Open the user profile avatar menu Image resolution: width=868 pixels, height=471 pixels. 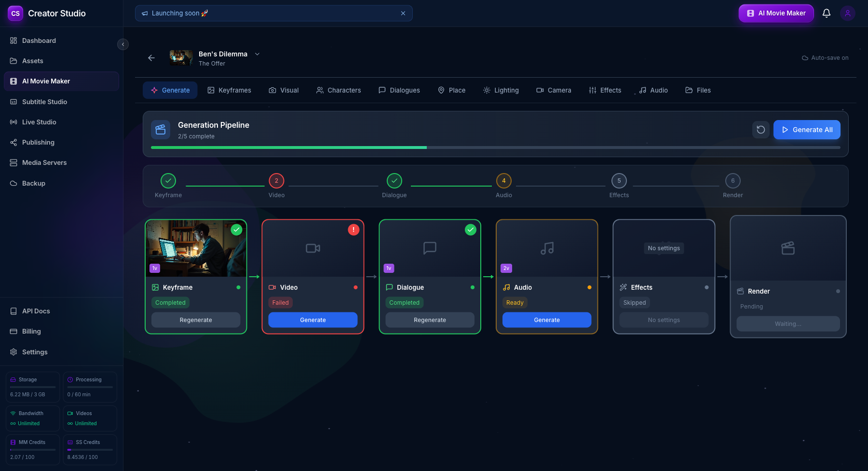tap(847, 13)
